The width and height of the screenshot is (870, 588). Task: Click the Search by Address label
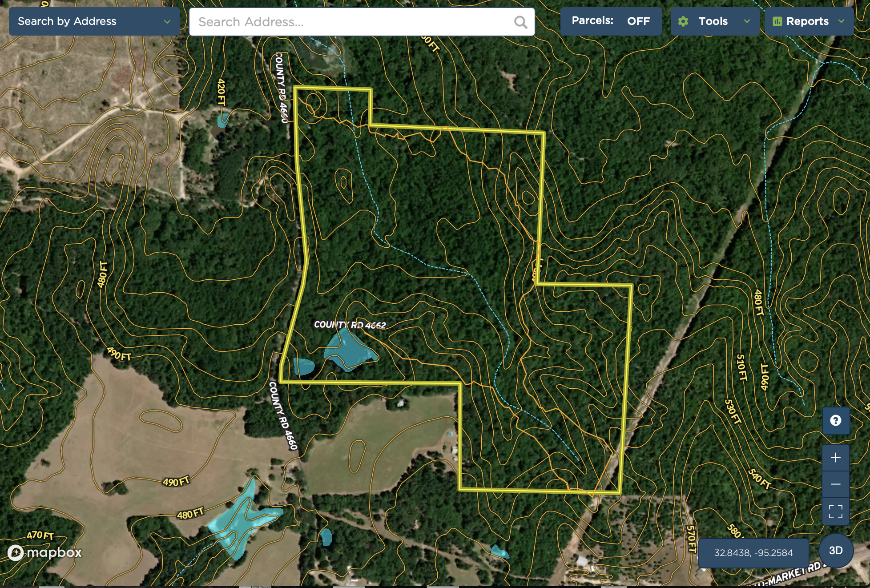tap(67, 21)
